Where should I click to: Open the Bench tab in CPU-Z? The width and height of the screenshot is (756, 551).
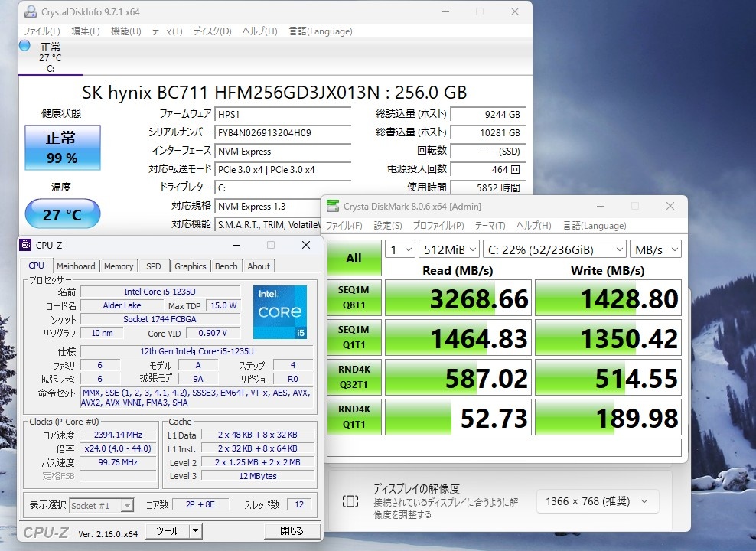[x=226, y=266]
